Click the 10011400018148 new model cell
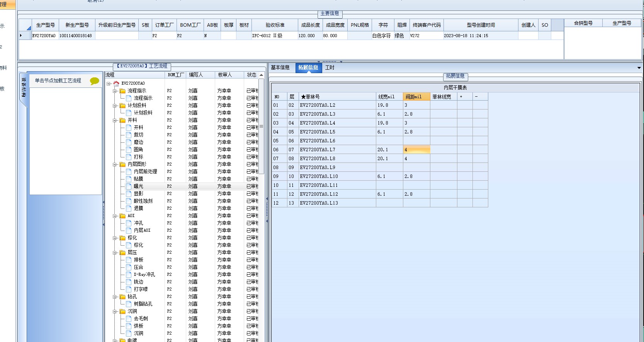This screenshot has height=342, width=644. pyautogui.click(x=76, y=36)
